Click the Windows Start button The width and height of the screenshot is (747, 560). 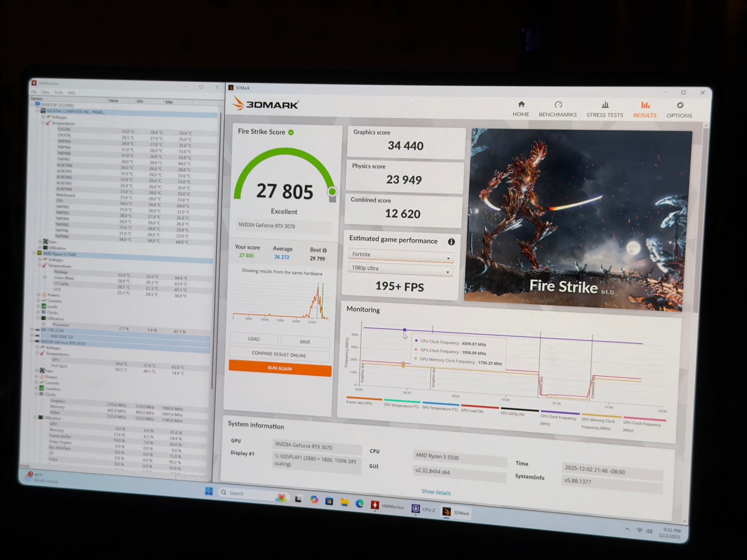click(209, 491)
